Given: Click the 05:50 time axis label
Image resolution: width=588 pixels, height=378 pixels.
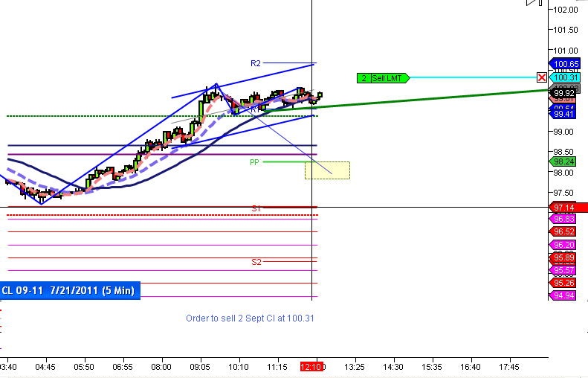Looking at the screenshot, I should tap(84, 367).
